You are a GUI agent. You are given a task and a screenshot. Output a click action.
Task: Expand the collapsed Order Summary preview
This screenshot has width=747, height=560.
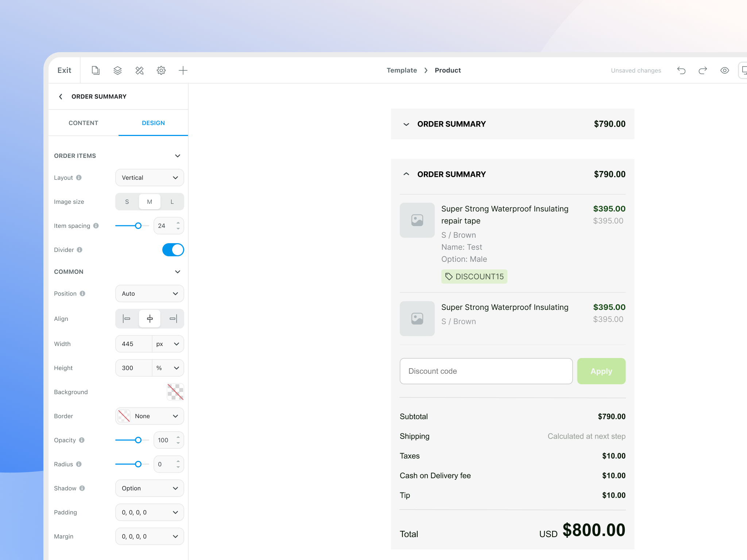[x=406, y=124]
